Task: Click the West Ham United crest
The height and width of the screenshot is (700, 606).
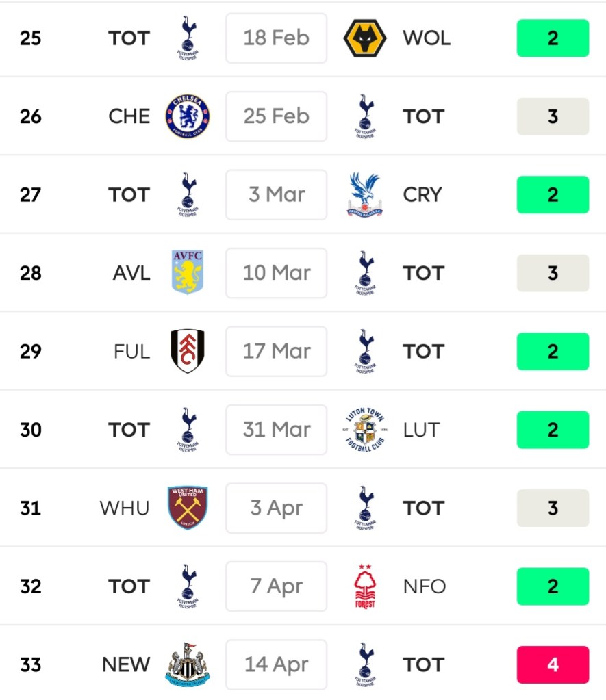Action: [x=188, y=508]
